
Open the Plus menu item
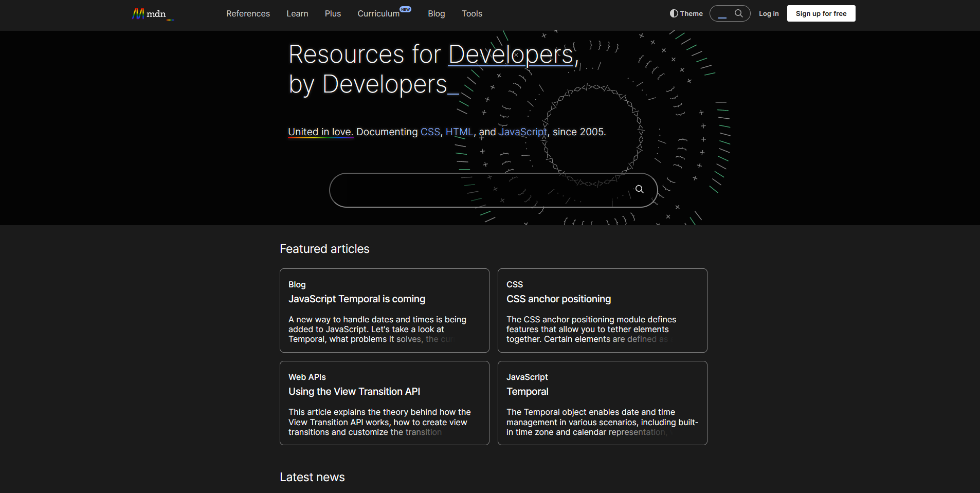(x=333, y=13)
